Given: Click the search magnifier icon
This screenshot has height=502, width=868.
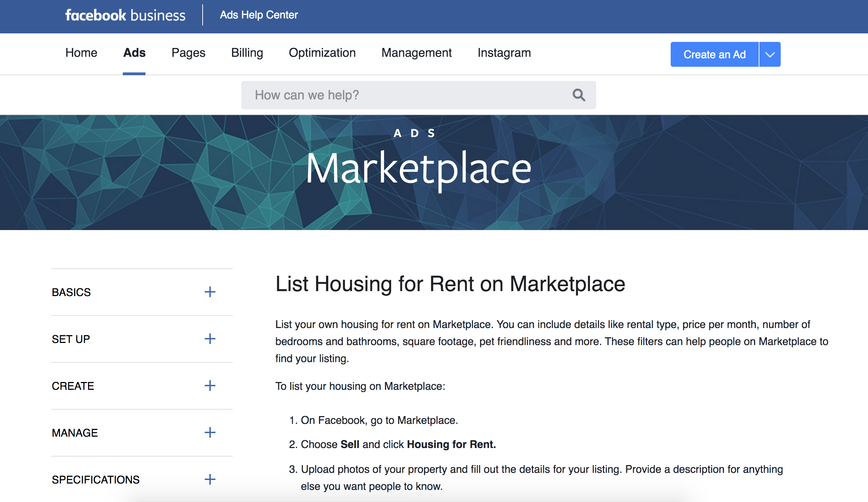Looking at the screenshot, I should click(x=579, y=95).
